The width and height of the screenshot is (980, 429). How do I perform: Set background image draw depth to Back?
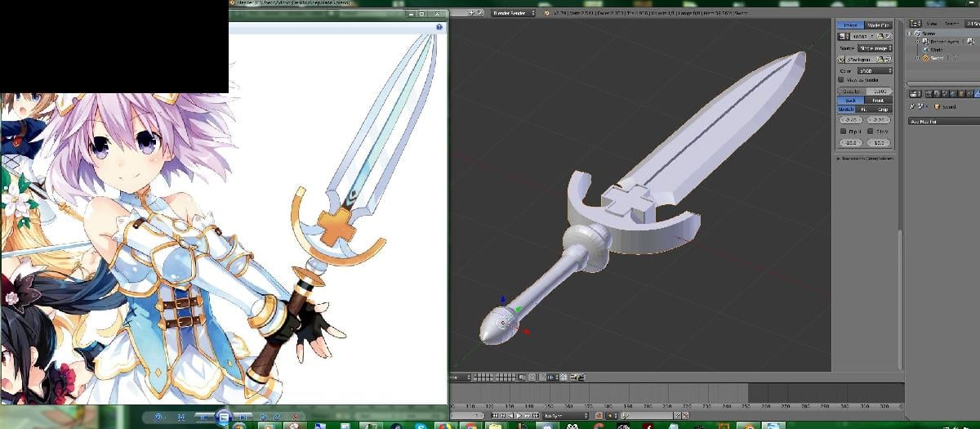850,100
